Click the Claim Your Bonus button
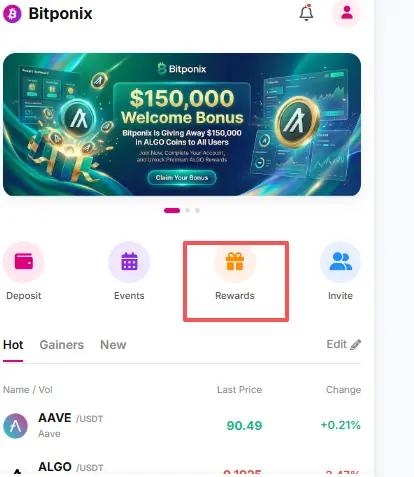Screen dimensions: 414x477 182,178
